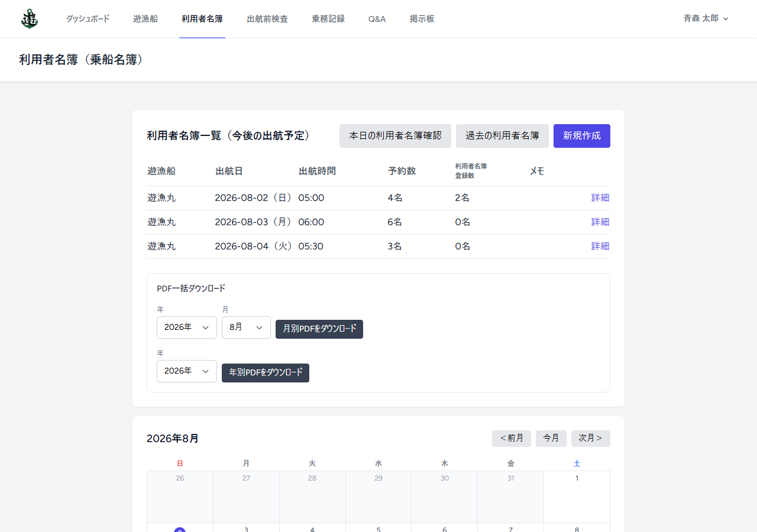The width and height of the screenshot is (757, 532).
Task: Open the 出航前検査 page
Action: pyautogui.click(x=267, y=19)
